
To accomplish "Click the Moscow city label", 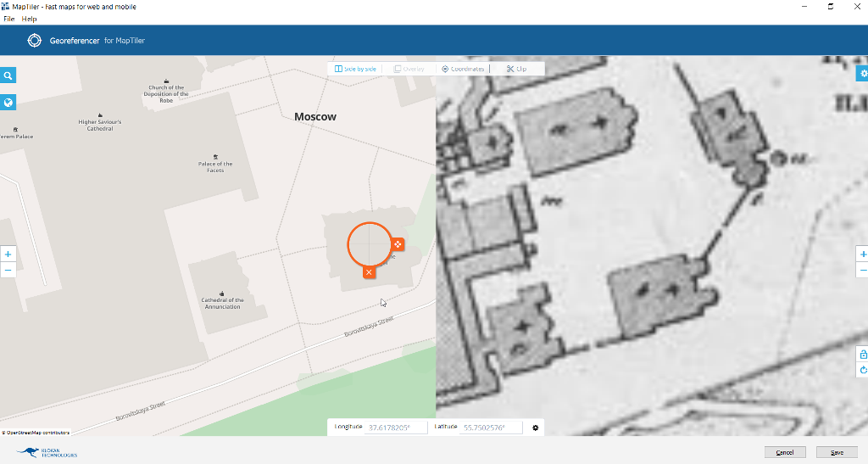I will tap(315, 117).
